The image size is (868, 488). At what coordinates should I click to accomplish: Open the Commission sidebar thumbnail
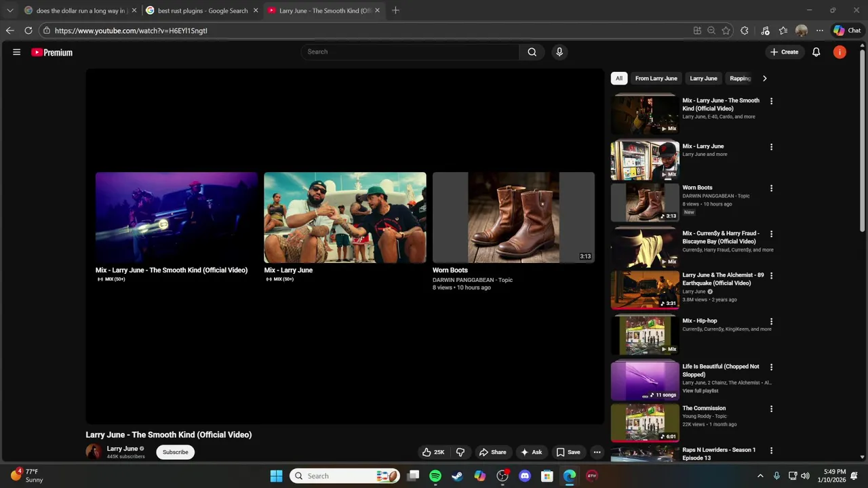[645, 422]
